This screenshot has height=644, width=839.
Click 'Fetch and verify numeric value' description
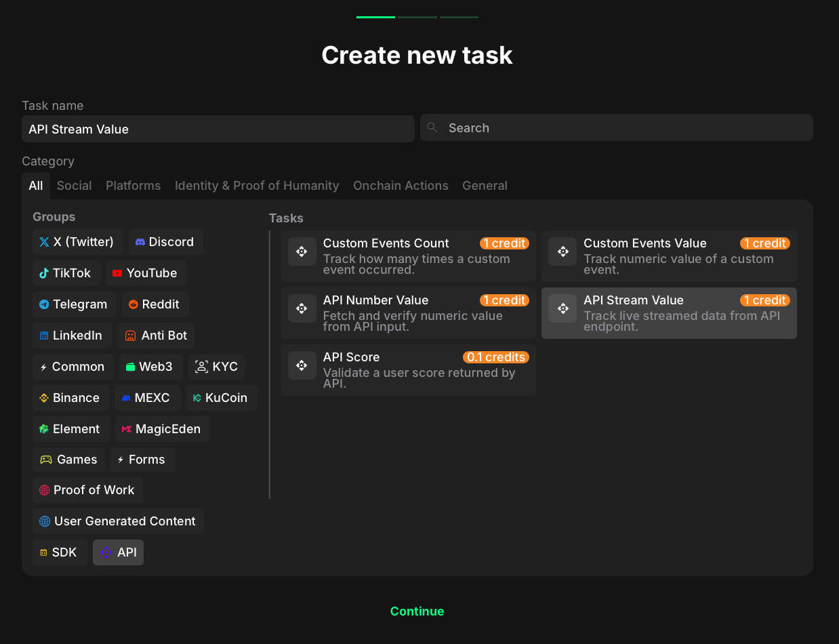pos(413,321)
